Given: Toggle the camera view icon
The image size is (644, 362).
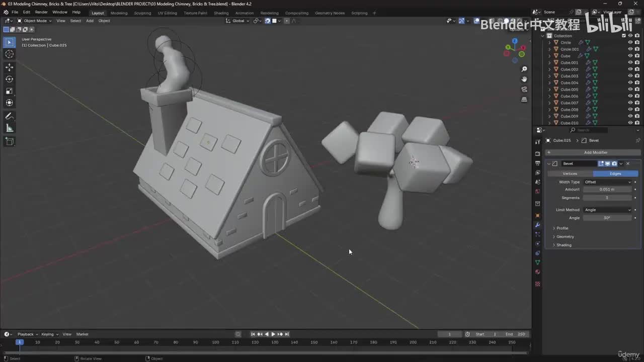Looking at the screenshot, I should [524, 89].
